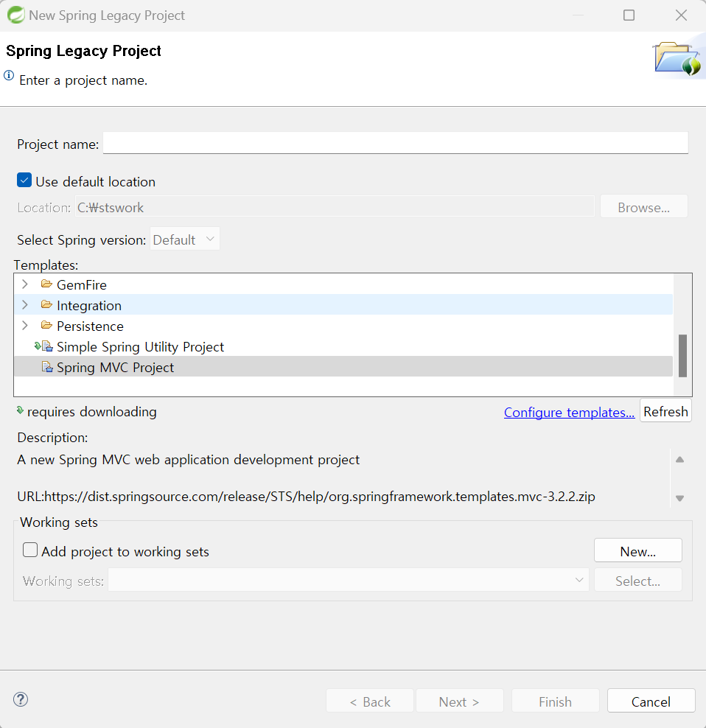Click the Templates list scrollbar thumb

coord(682,356)
